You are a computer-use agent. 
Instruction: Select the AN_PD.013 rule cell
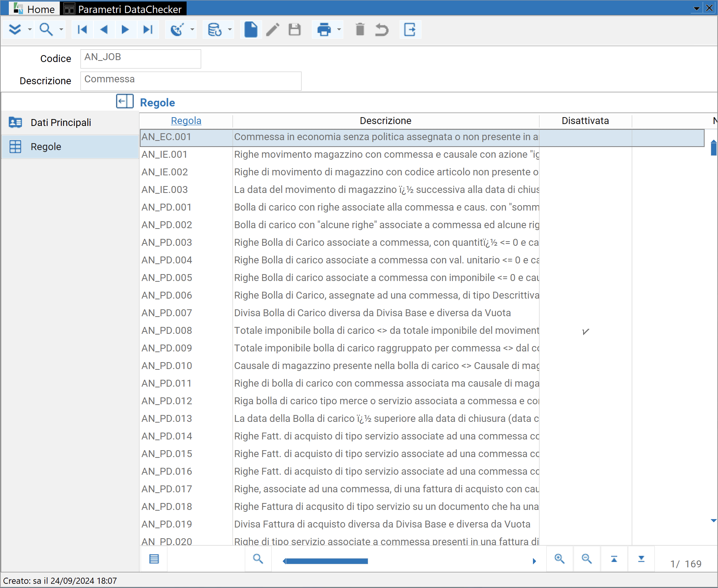186,419
